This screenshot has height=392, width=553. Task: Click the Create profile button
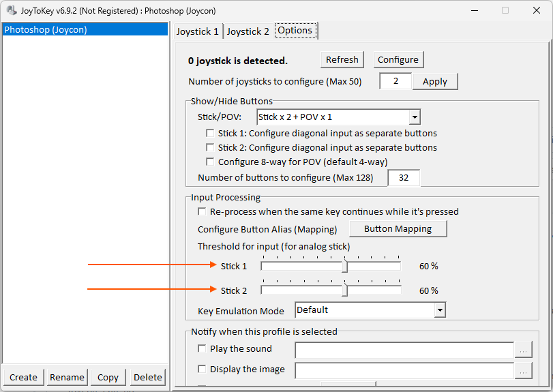[x=23, y=377]
